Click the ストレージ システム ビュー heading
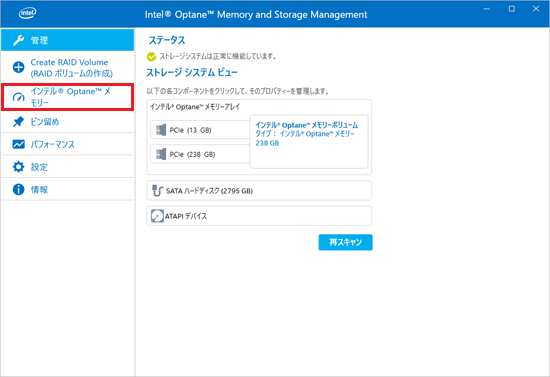550x377 pixels. click(x=192, y=73)
